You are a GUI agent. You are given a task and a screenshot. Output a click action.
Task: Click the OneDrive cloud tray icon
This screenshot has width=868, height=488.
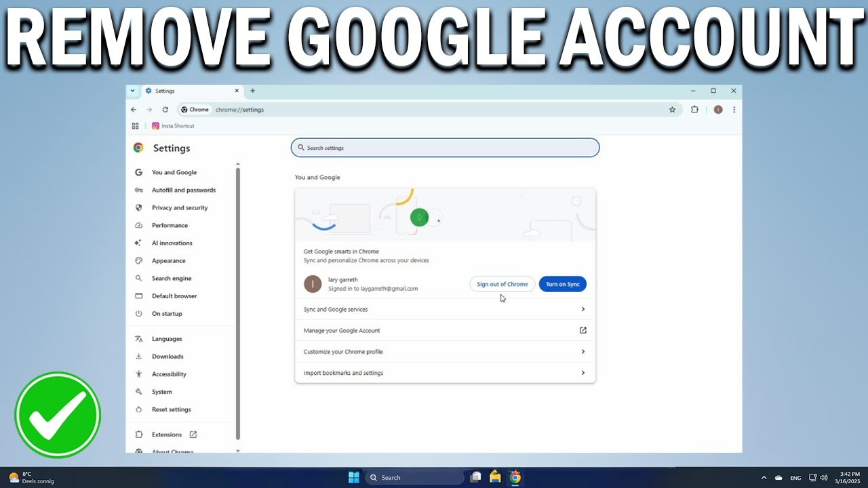click(778, 478)
